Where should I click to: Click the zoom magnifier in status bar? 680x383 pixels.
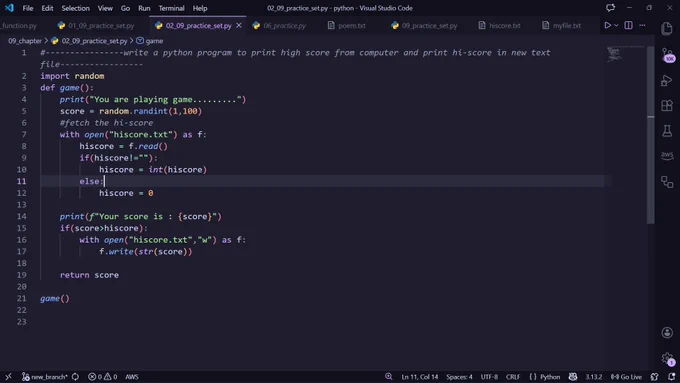click(389, 376)
